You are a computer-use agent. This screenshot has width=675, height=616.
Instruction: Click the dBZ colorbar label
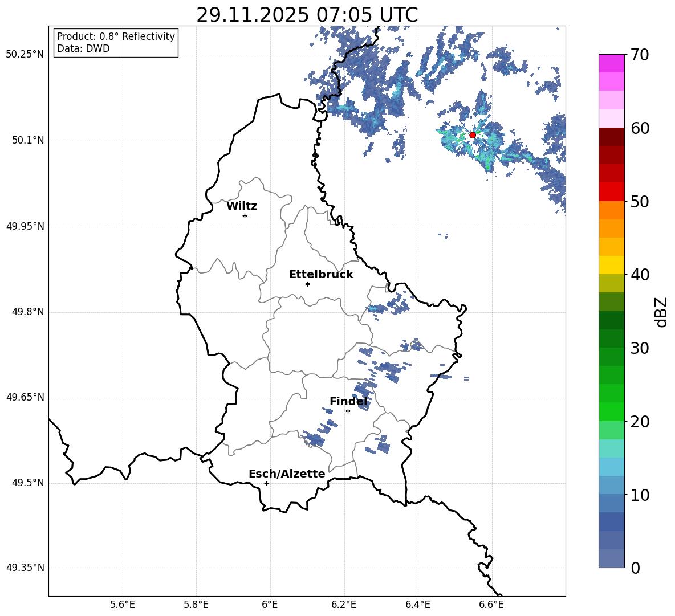pos(661,312)
